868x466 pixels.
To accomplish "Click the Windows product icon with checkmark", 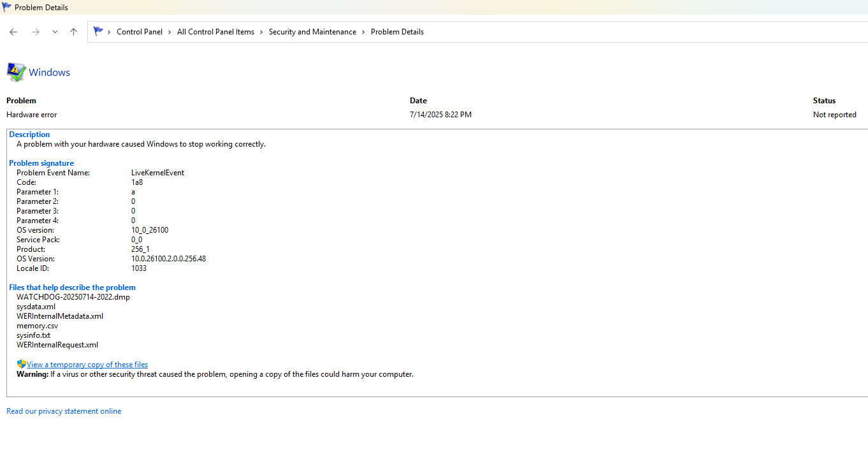I will (x=16, y=72).
